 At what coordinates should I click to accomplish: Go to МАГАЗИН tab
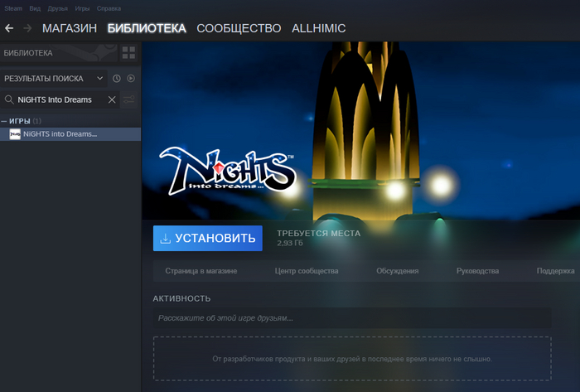pos(70,28)
